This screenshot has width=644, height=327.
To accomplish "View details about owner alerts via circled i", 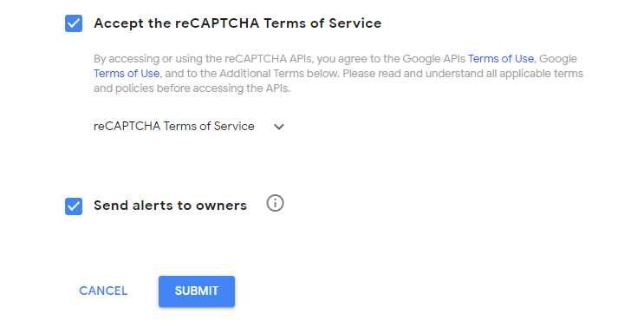I will [275, 203].
